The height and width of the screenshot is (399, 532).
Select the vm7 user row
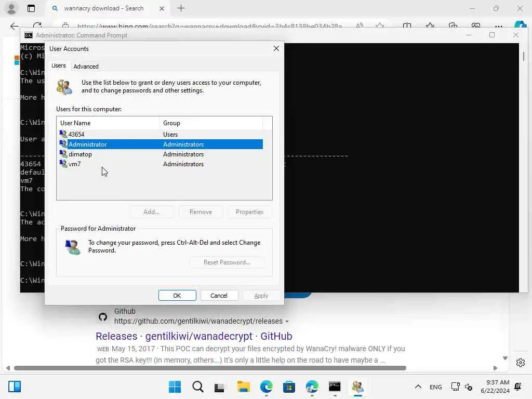(161, 164)
